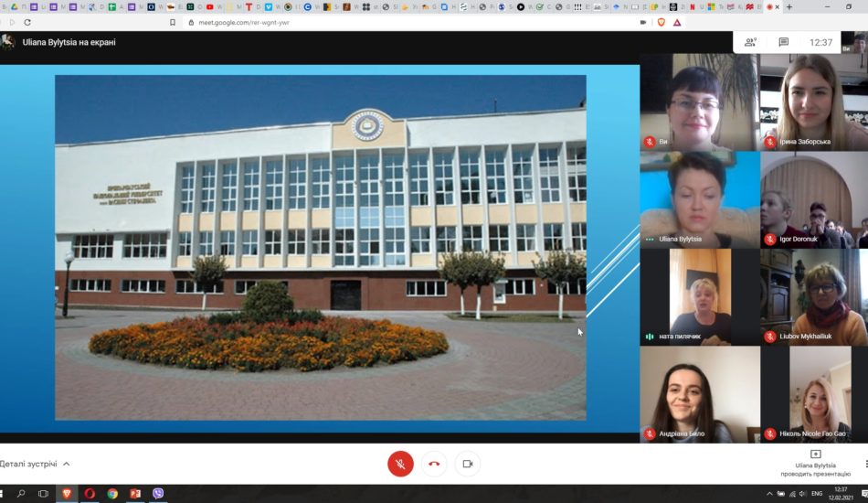Switch the ENG keyboard language indicator
868x503 pixels.
[816, 494]
